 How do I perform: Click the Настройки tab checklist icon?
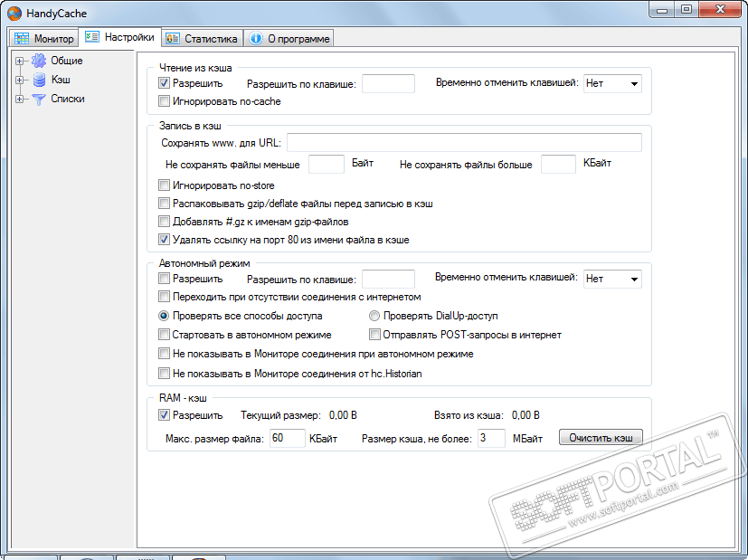click(92, 37)
